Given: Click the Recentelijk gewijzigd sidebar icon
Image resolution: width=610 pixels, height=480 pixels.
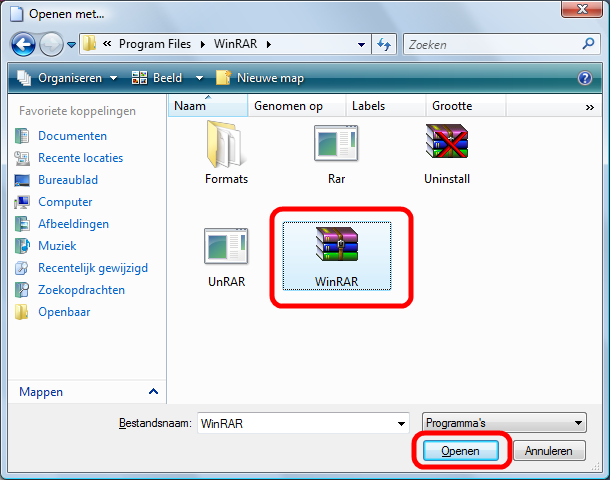Looking at the screenshot, I should (x=22, y=268).
